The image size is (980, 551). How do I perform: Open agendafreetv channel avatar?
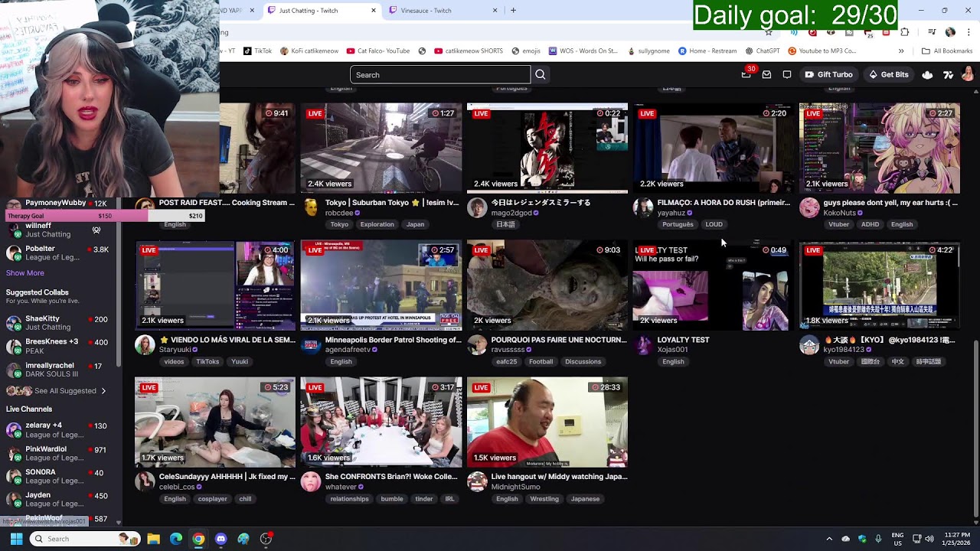(311, 344)
